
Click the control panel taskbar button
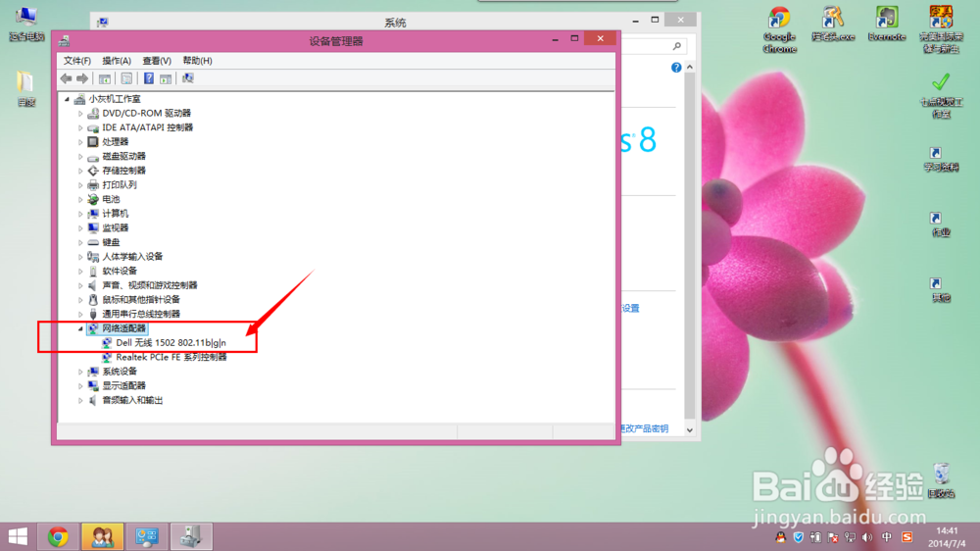(147, 536)
